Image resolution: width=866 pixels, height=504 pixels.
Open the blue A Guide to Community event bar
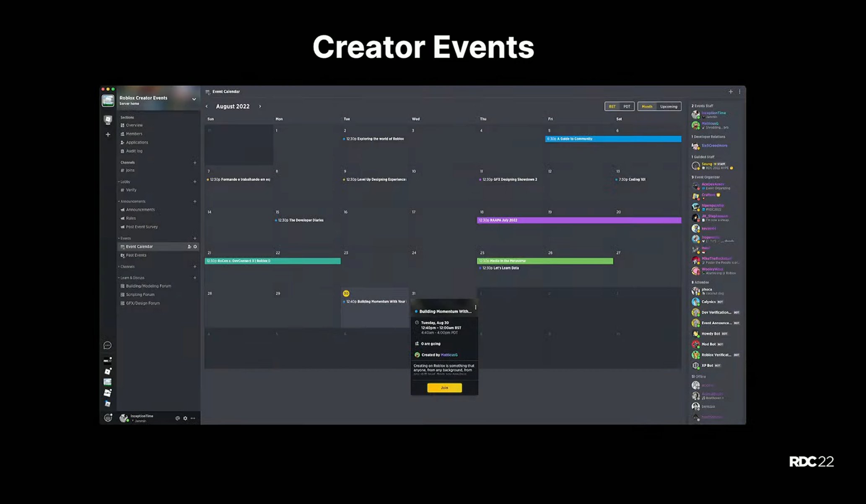point(613,139)
